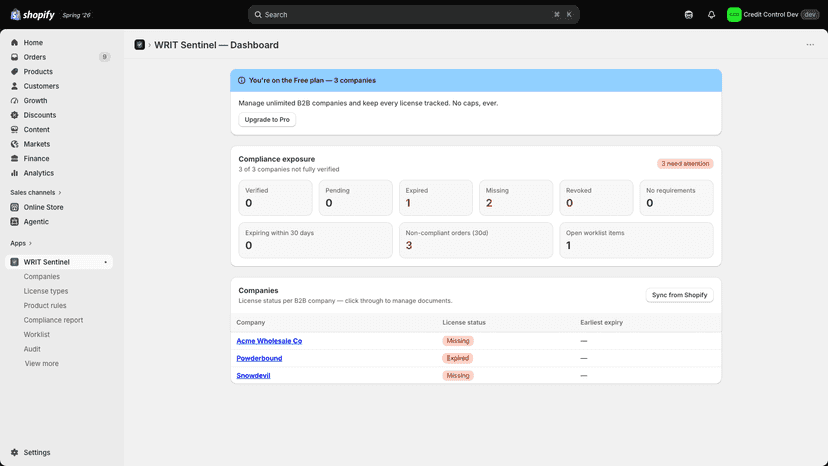Viewport: 828px width, 466px height.
Task: Click Expired status badge for Powderbound
Action: [458, 358]
